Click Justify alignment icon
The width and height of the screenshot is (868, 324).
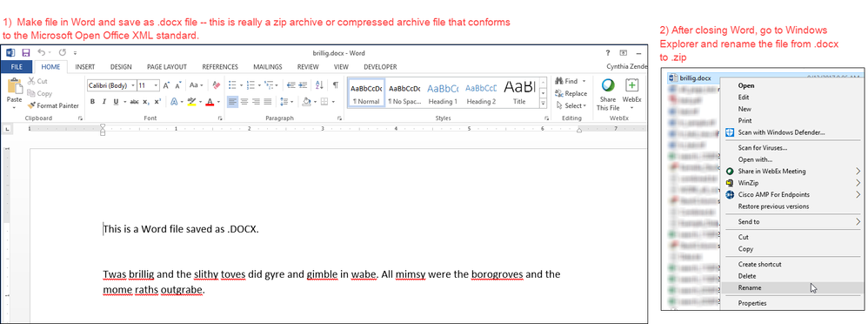click(268, 102)
